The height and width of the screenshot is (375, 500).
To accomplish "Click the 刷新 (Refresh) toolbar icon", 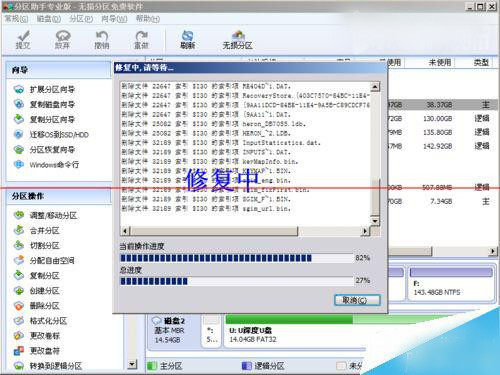I will (187, 40).
